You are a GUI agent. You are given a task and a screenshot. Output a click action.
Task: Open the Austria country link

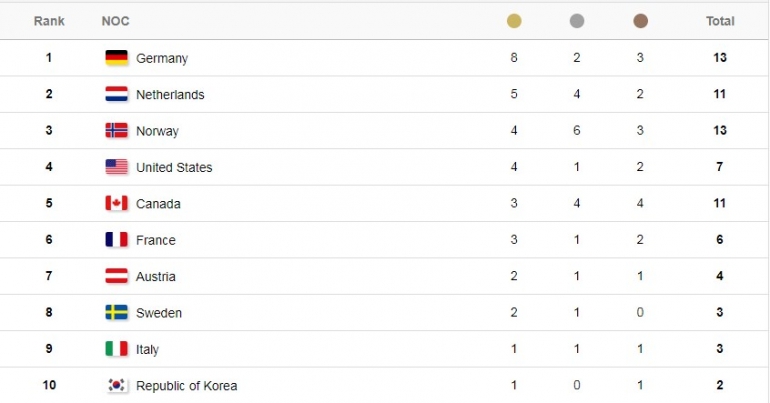point(155,276)
